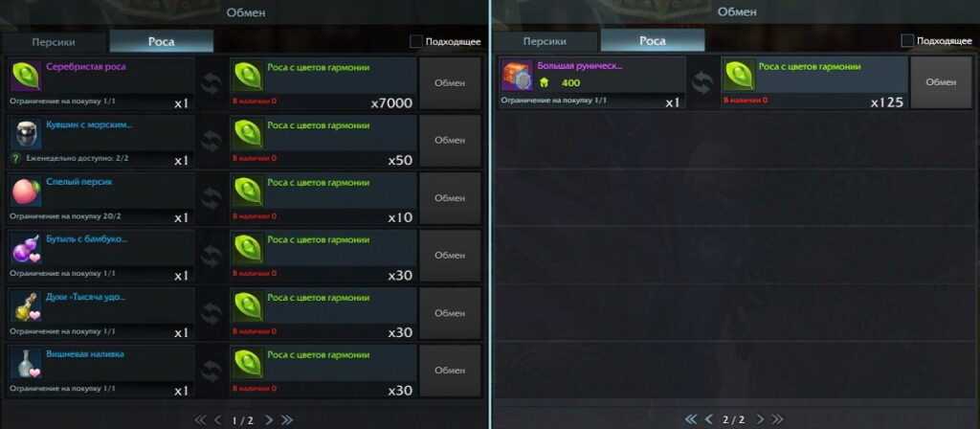Click the Спелый персик peach icon
This screenshot has width=980, height=429.
(26, 192)
